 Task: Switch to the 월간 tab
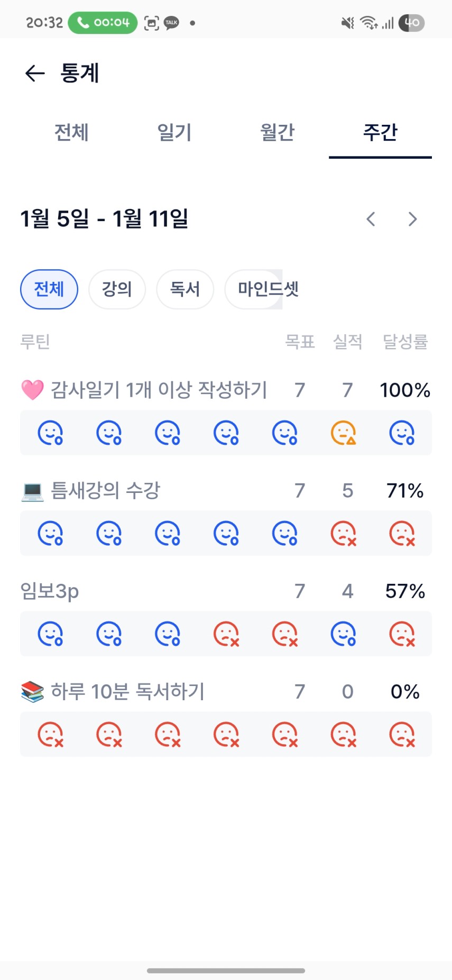(x=277, y=132)
